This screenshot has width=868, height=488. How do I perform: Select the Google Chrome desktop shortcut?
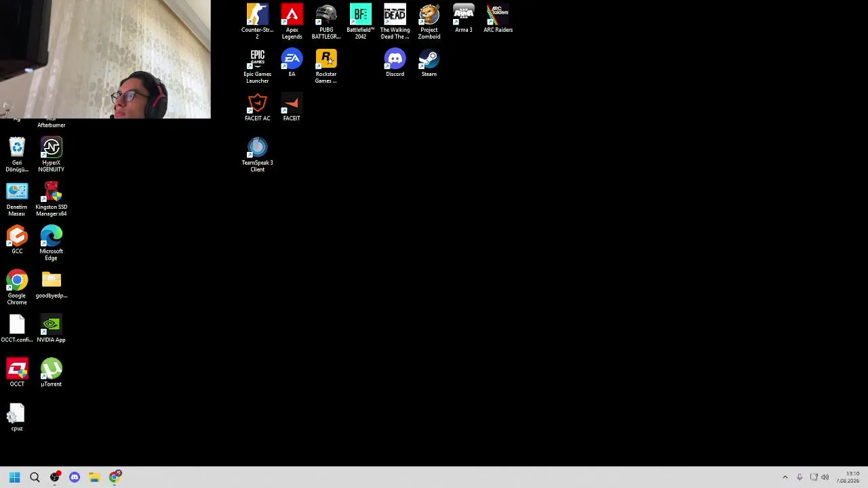tap(17, 287)
